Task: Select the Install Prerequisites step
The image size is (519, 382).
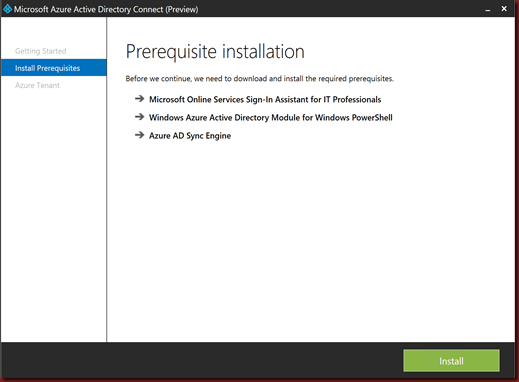Action: [x=54, y=68]
